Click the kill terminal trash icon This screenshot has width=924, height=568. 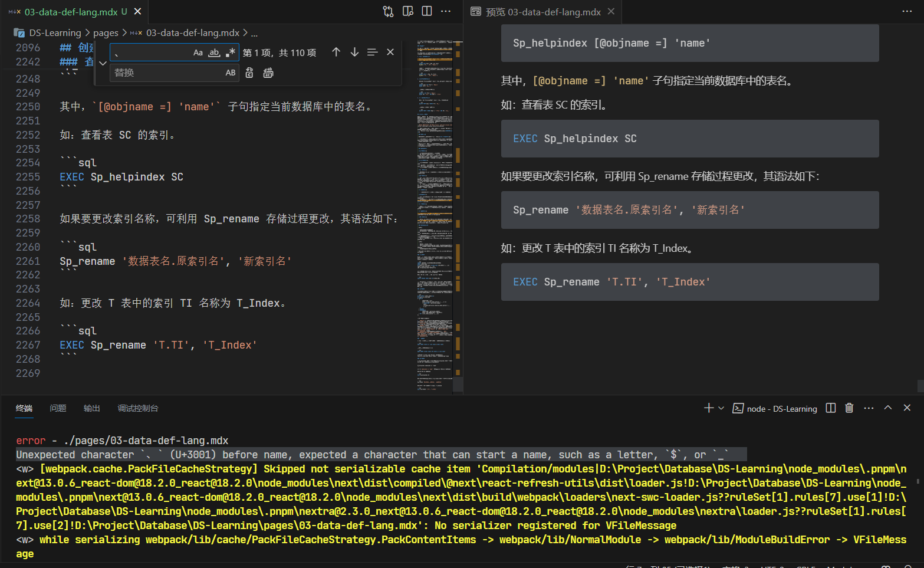(849, 408)
